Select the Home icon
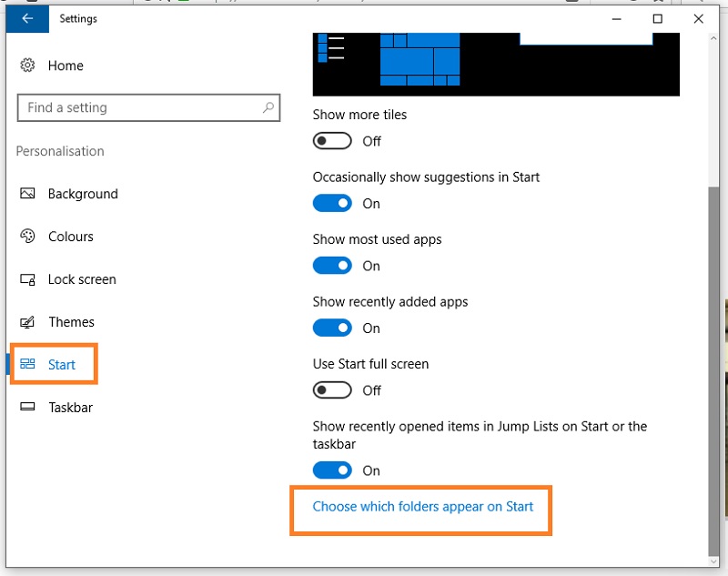 (25, 65)
